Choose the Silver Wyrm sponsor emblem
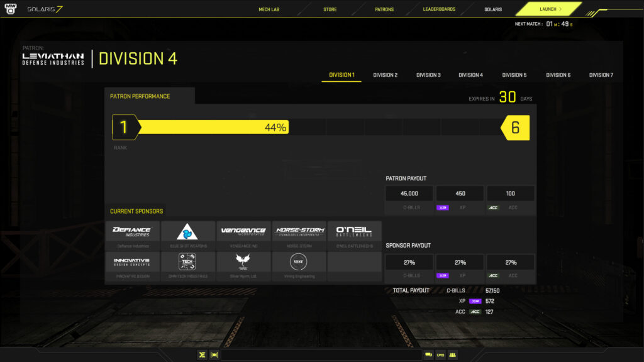 [x=243, y=262]
